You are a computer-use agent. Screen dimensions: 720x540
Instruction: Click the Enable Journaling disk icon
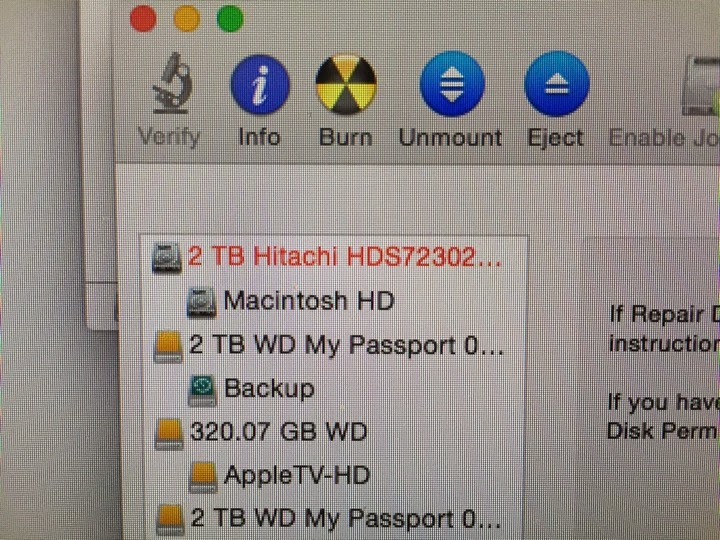tap(701, 85)
